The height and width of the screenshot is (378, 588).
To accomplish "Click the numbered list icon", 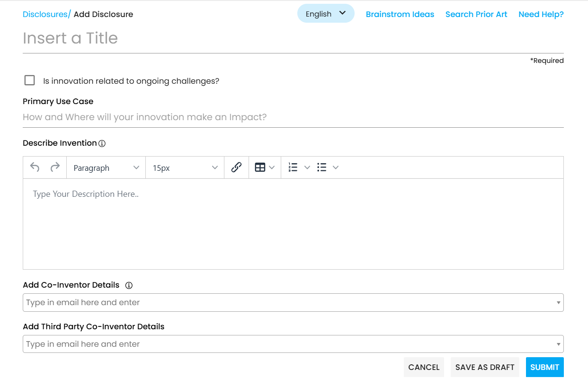I will tap(293, 167).
